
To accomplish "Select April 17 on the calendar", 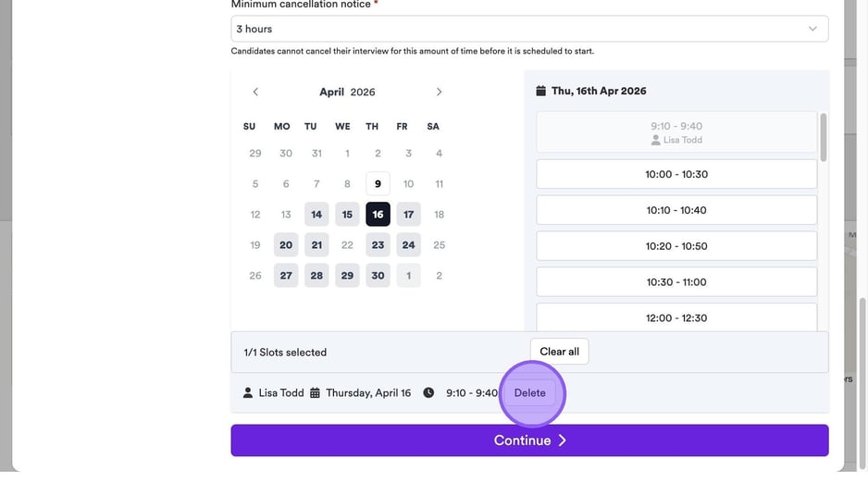I will pyautogui.click(x=408, y=215).
